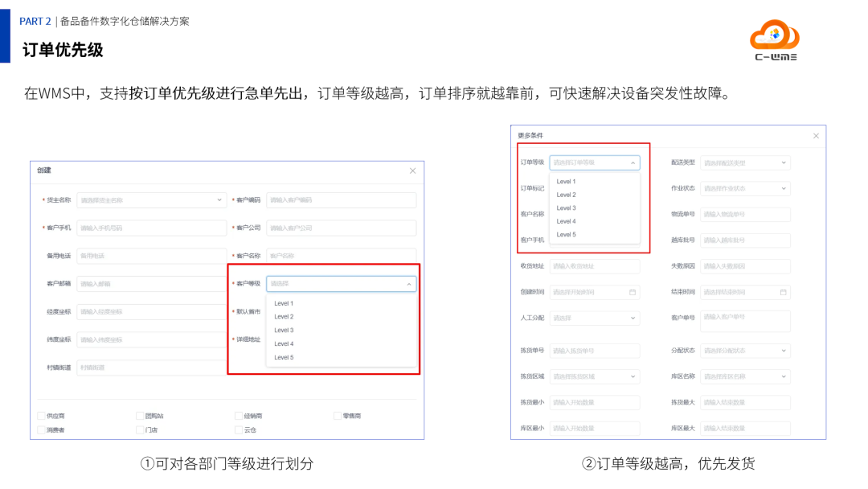Image resolution: width=868 pixels, height=489 pixels.
Task: Close the 更多条件 dialog
Action: tap(816, 136)
